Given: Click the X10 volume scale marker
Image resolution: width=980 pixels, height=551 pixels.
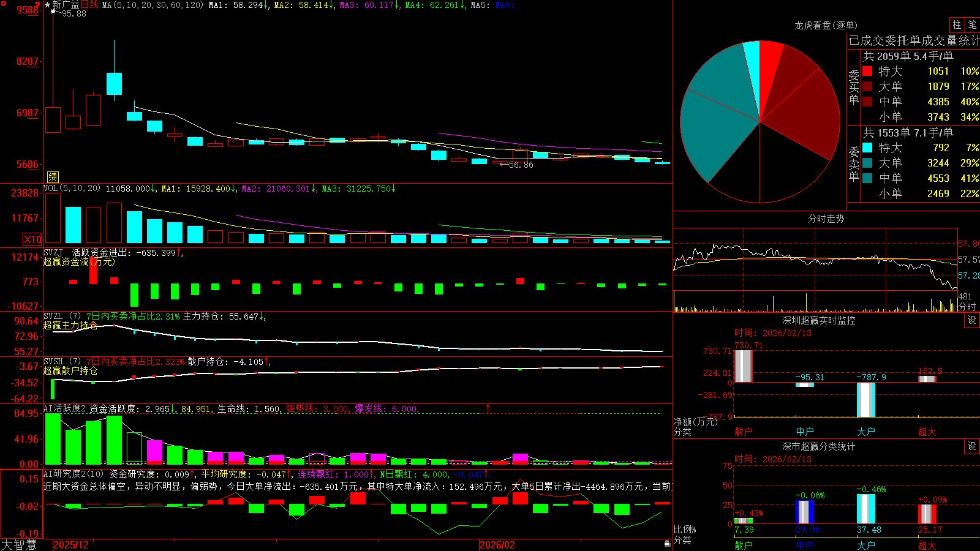Looking at the screenshot, I should tap(32, 239).
